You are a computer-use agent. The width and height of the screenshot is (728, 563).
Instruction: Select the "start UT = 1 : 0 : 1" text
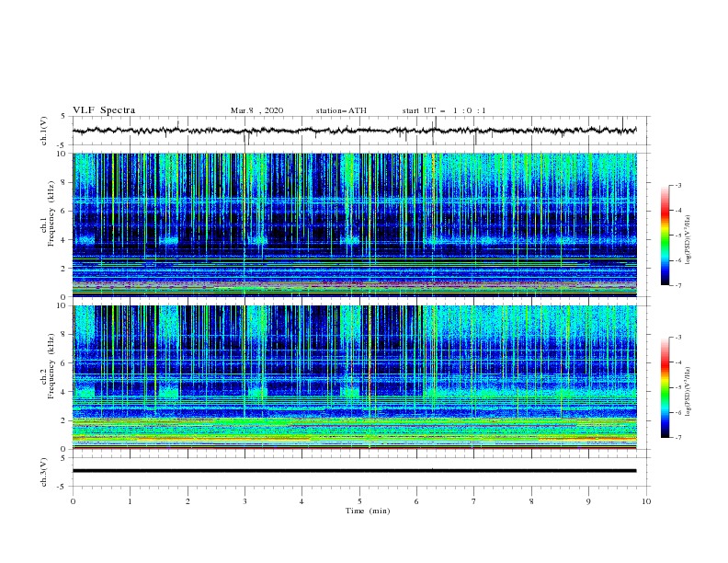[x=444, y=110]
